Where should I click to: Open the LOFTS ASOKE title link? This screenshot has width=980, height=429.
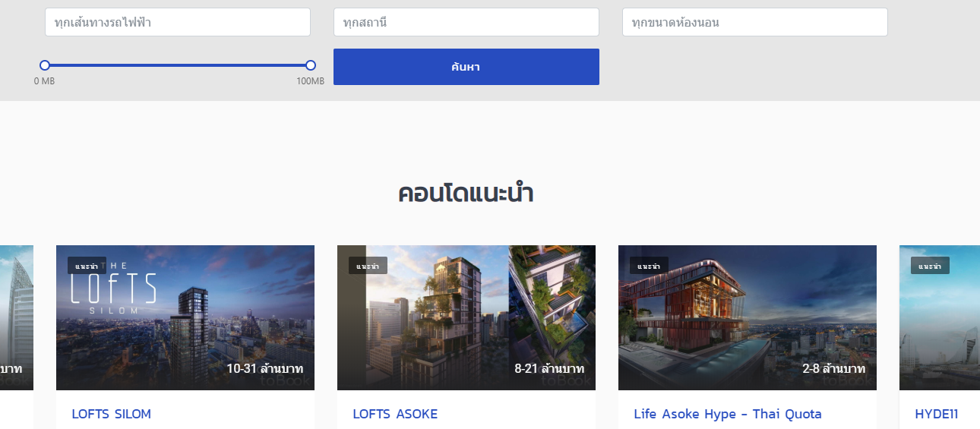(395, 414)
